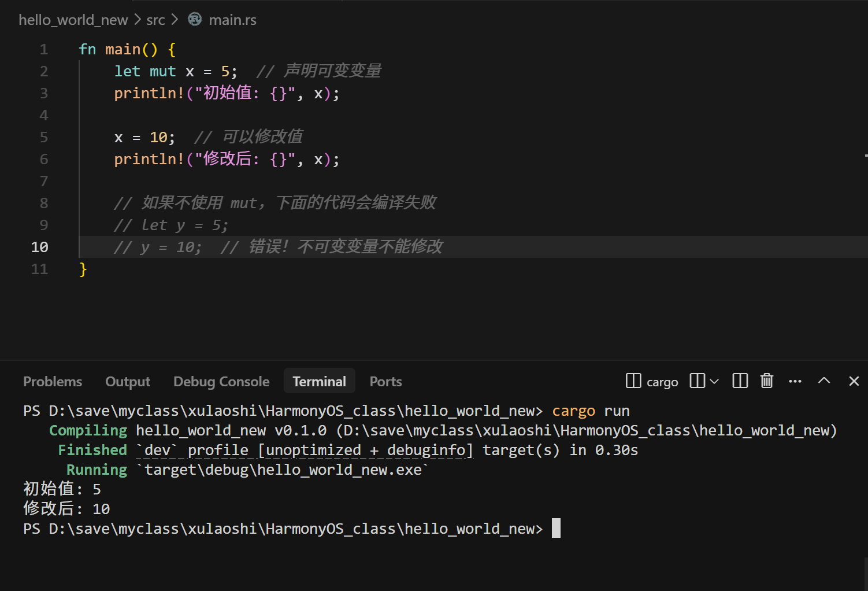Screen dimensions: 868x591
Task: Place cursor on 'fn main()' line
Action: (127, 50)
